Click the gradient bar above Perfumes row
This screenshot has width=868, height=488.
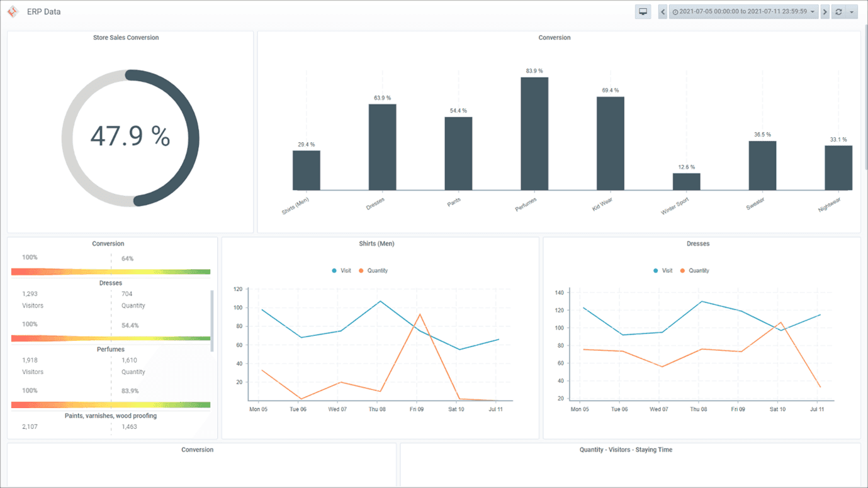111,338
